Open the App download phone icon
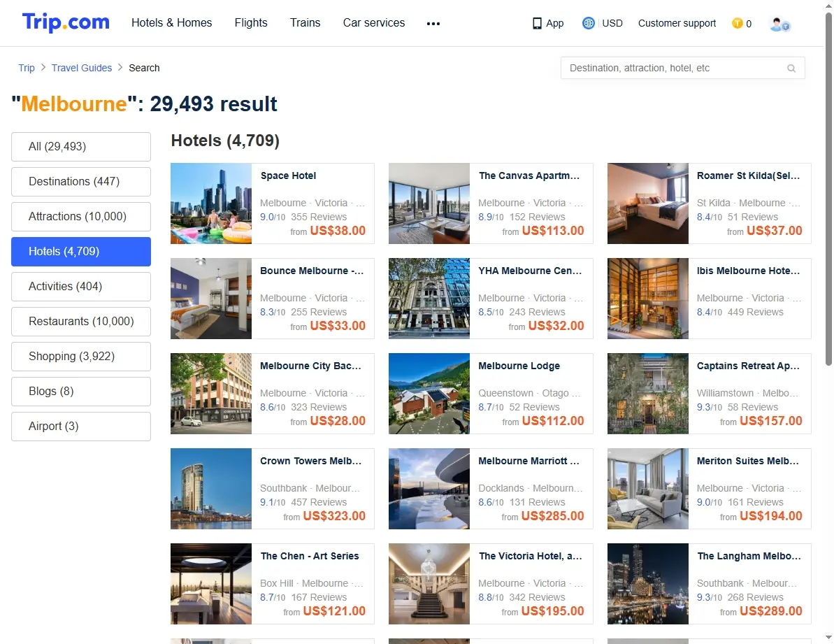This screenshot has height=644, width=834. (537, 23)
